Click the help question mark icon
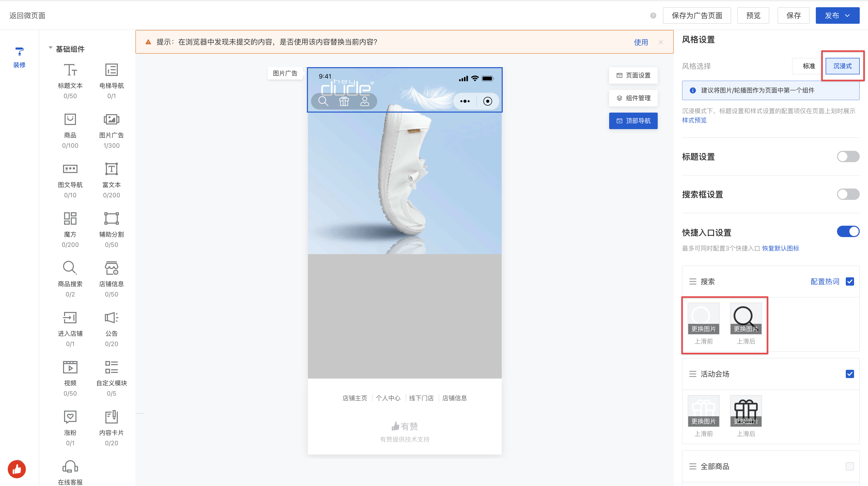The image size is (868, 486). pyautogui.click(x=653, y=15)
